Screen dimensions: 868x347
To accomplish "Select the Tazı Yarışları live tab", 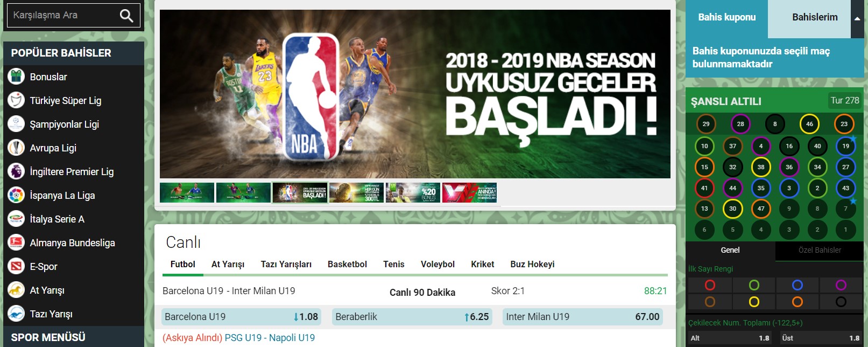I will pos(286,265).
